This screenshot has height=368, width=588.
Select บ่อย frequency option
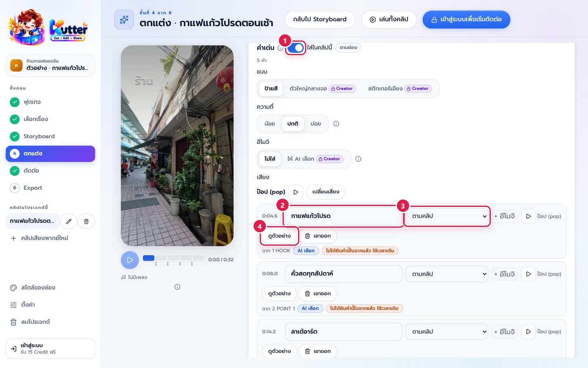click(x=316, y=124)
